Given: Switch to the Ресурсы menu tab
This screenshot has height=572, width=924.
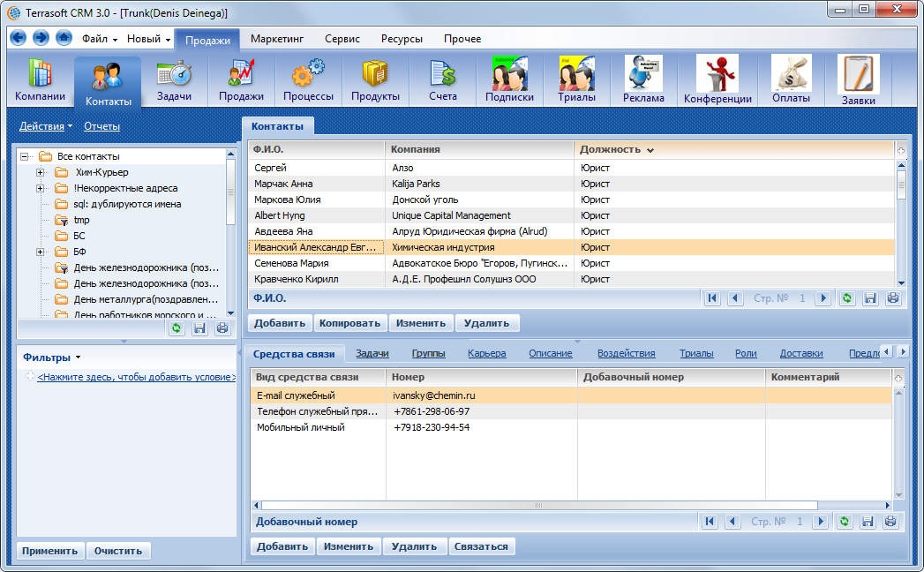Looking at the screenshot, I should tap(402, 39).
